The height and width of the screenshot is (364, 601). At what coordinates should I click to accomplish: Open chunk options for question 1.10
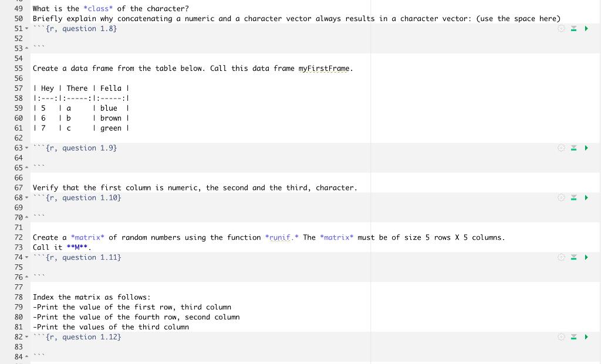(x=561, y=198)
